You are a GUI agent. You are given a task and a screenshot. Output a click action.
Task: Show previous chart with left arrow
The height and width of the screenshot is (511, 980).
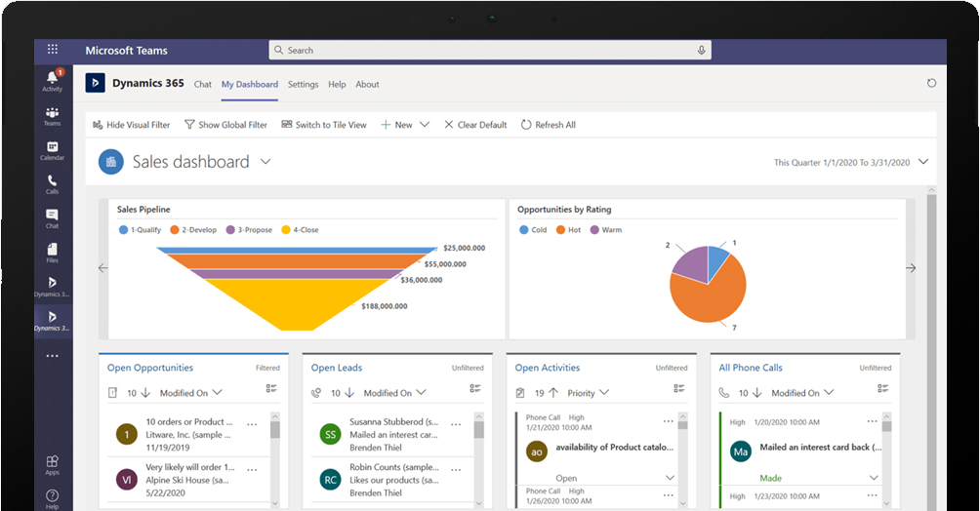103,268
